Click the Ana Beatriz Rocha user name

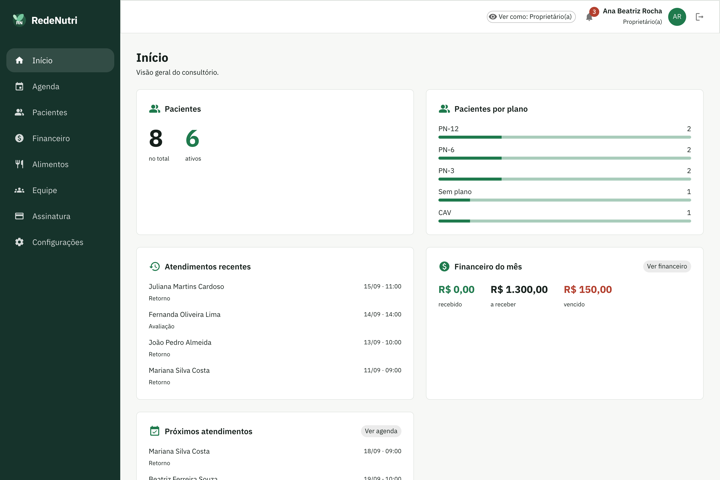[632, 11]
